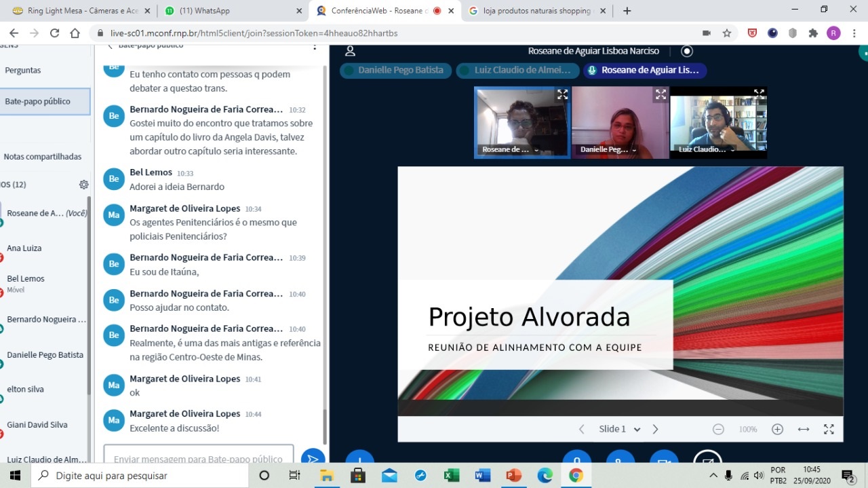Show hidden system tray icons
868x488 pixels.
click(713, 475)
